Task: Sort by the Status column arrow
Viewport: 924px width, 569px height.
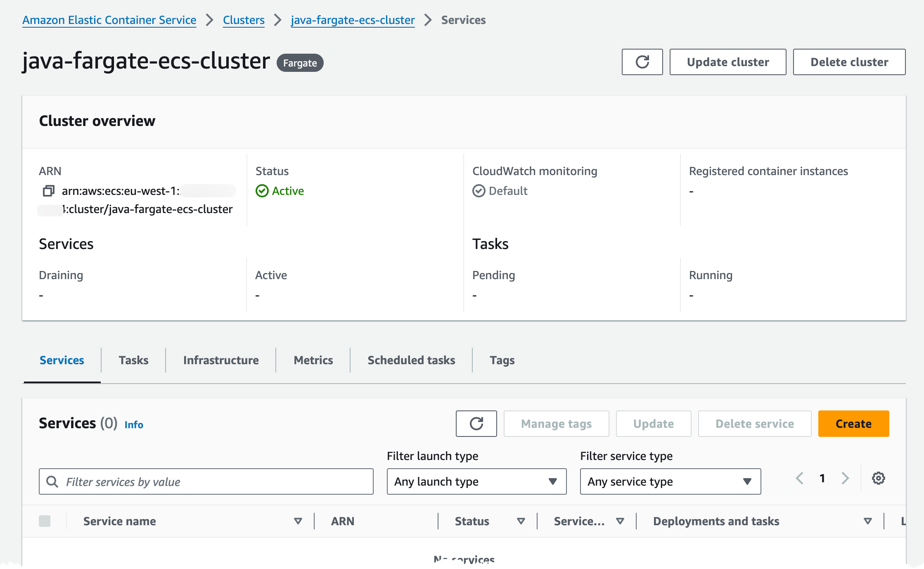Action: point(521,521)
